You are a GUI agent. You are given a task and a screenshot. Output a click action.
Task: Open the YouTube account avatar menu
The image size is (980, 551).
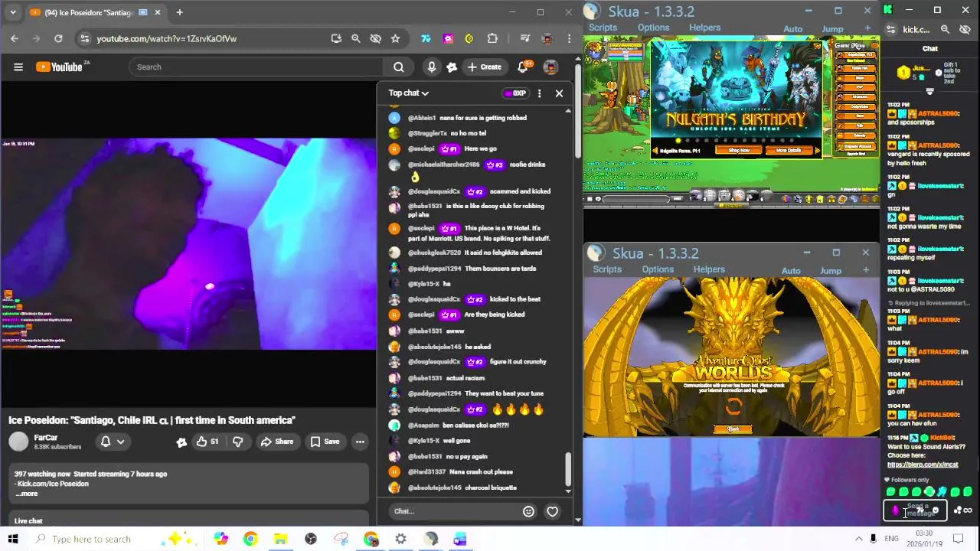coord(550,67)
